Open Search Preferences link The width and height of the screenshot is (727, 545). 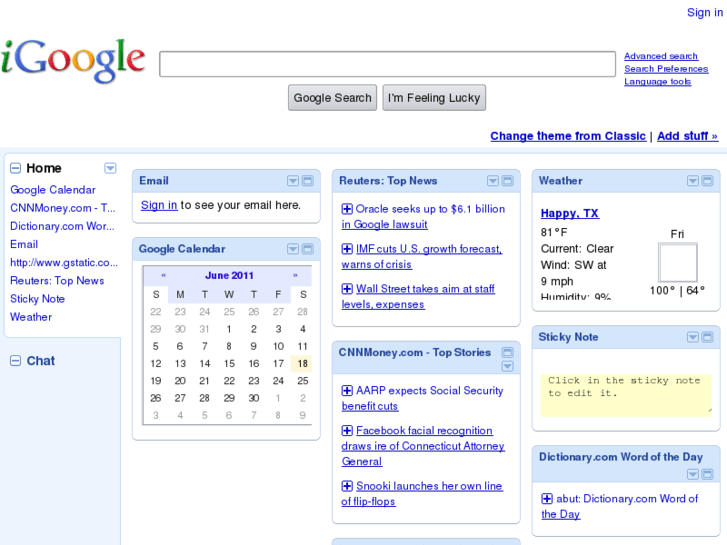pyautogui.click(x=666, y=69)
